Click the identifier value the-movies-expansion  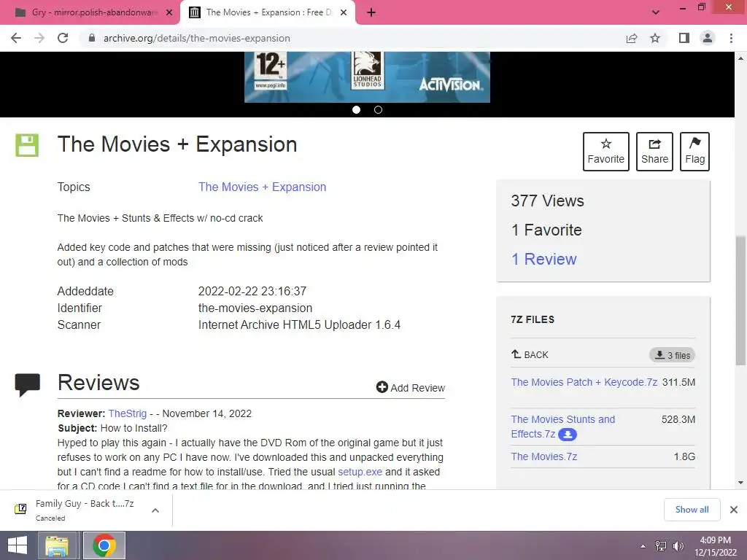[x=255, y=308]
